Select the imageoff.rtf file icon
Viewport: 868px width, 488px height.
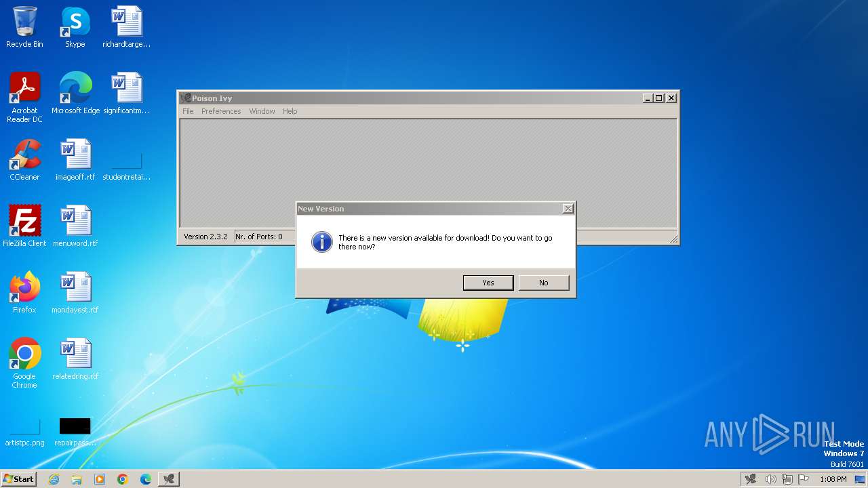click(x=75, y=160)
